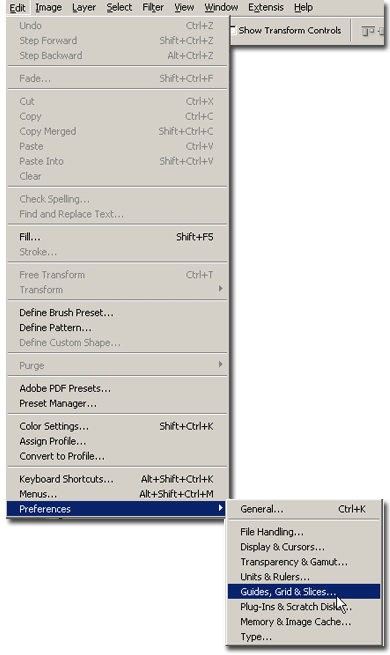The image size is (390, 655).
Task: Open File Handling... preferences
Action: click(304, 532)
